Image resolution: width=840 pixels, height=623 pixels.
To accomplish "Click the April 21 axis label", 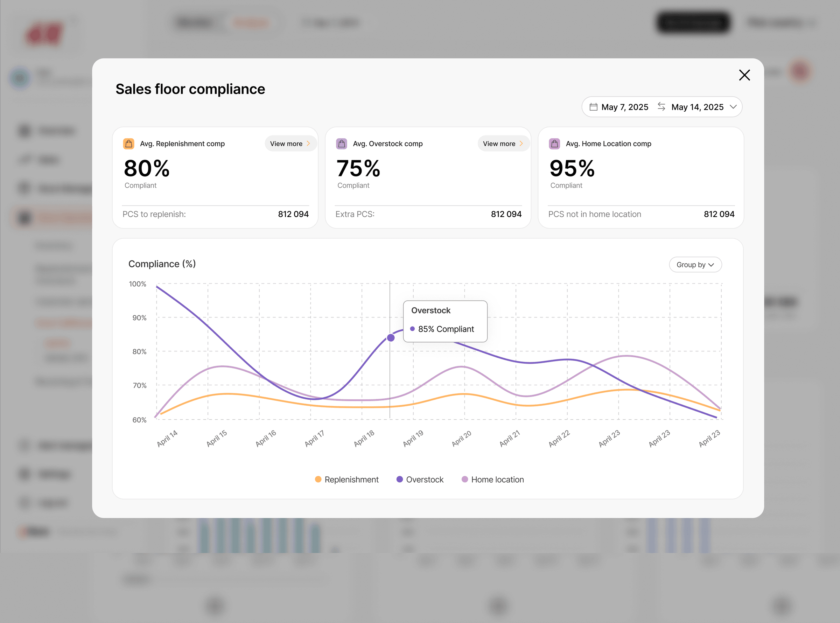I will pos(510,438).
